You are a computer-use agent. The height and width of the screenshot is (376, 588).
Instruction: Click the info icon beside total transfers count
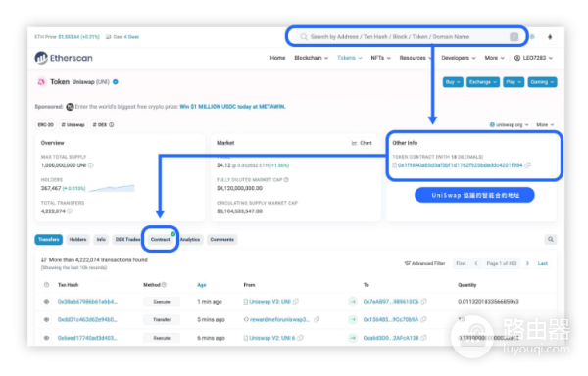tap(70, 211)
